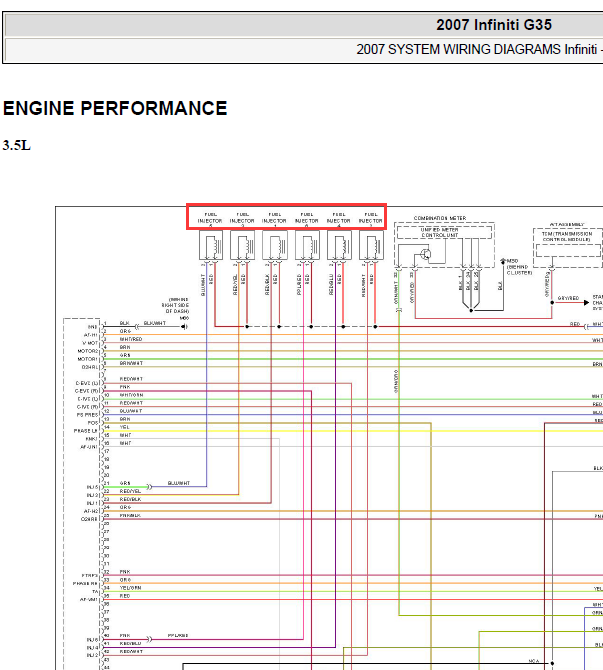
Task: Click the "PHASE LH" terminal label
Action: (x=86, y=431)
